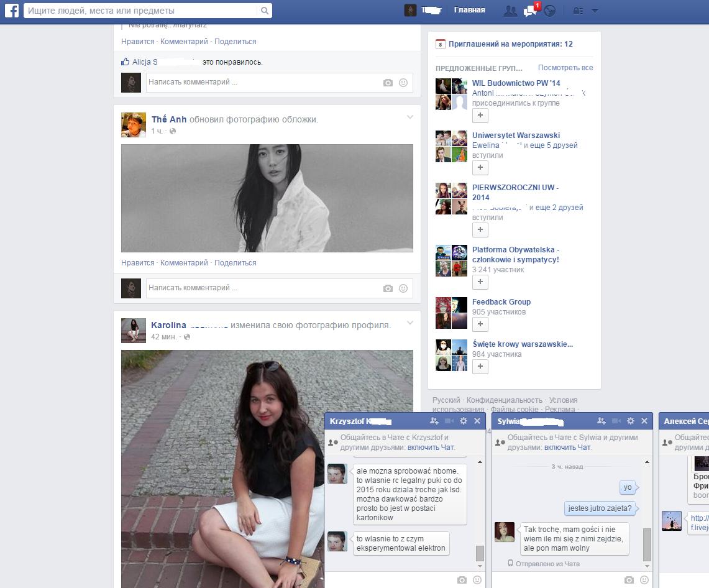Open the friend requests icon
709x588 pixels.
point(511,11)
